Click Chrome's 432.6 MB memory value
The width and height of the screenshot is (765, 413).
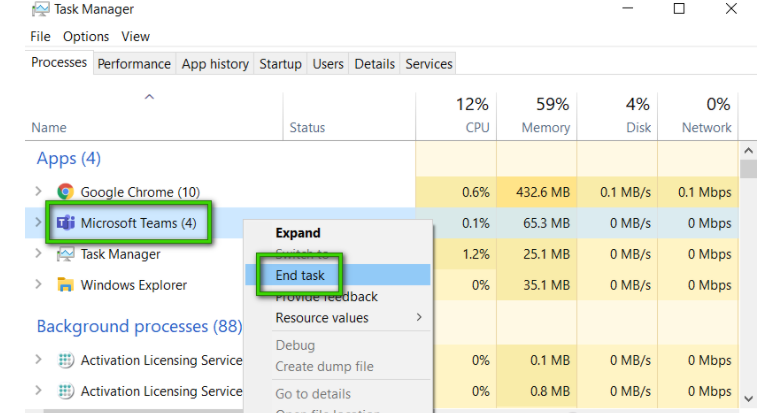pos(543,192)
